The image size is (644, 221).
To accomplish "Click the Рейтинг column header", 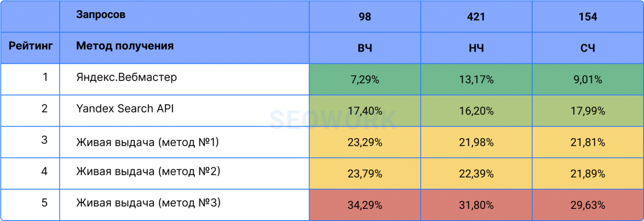I will [x=31, y=46].
